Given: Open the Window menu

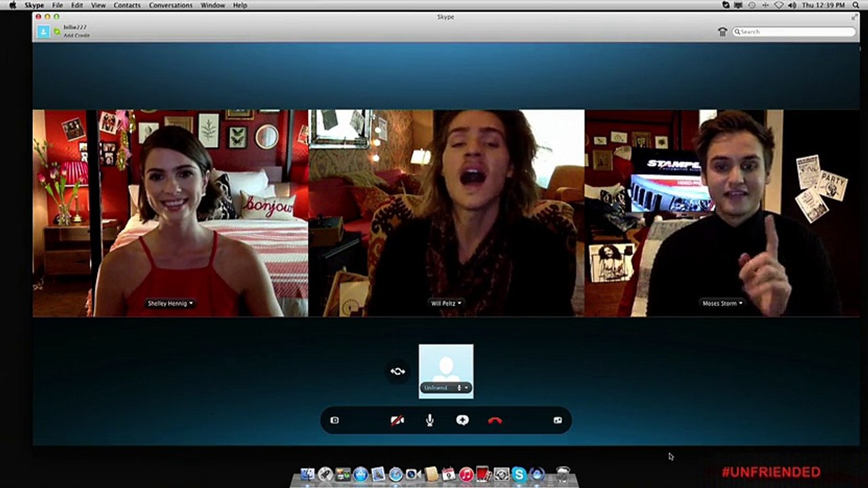Looking at the screenshot, I should coord(213,5).
